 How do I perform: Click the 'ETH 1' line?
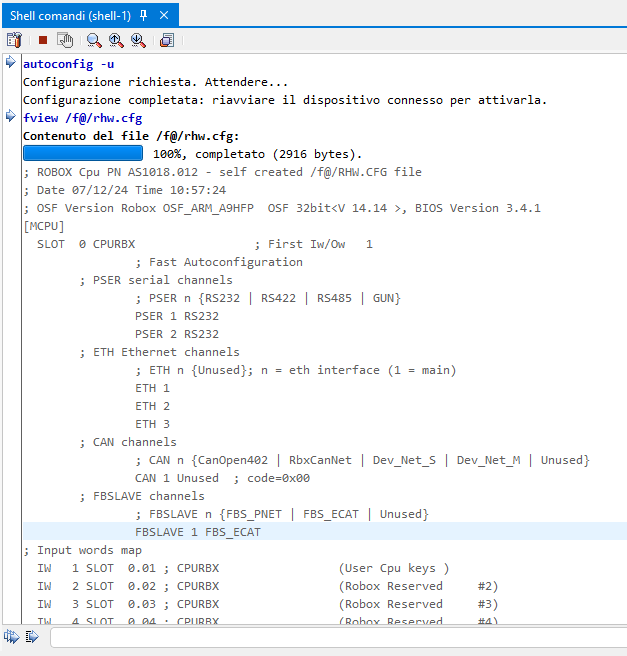152,388
